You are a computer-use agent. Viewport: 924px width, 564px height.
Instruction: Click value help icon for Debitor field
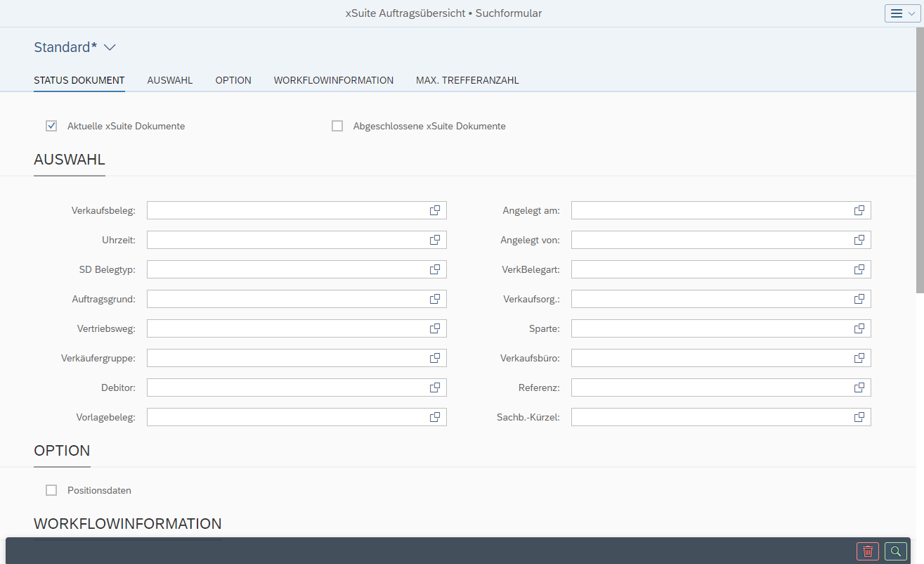[x=435, y=387]
